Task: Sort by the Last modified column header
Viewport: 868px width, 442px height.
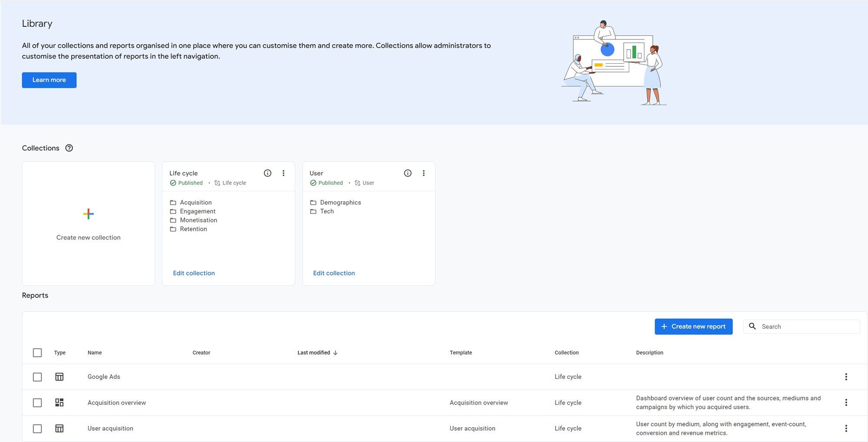Action: point(314,353)
